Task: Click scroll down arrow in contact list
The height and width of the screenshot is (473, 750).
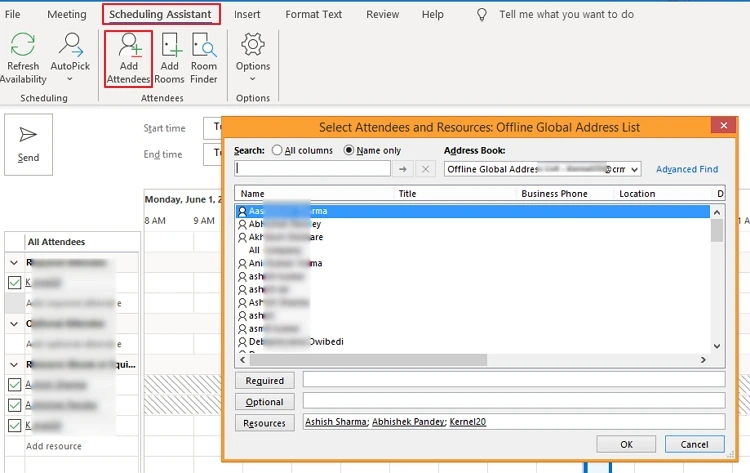Action: [717, 346]
